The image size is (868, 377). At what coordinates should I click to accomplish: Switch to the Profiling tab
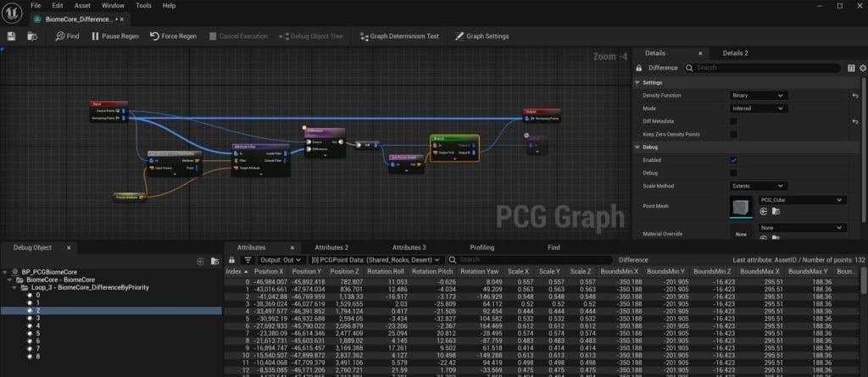point(482,247)
